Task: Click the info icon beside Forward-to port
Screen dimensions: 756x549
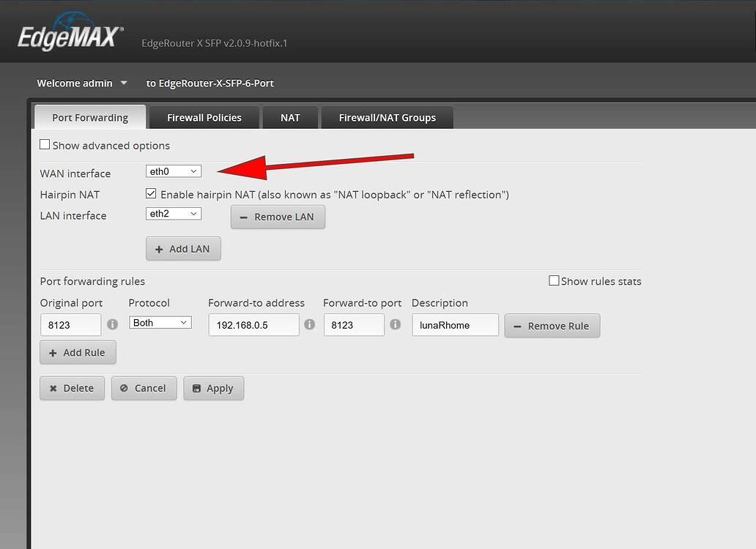Action: click(395, 324)
